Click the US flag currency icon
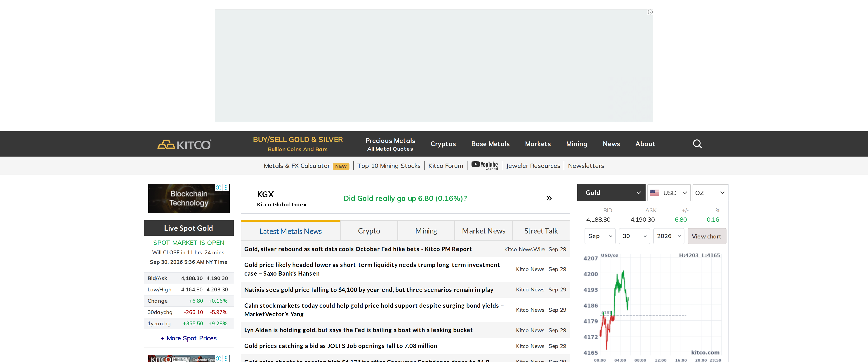The width and height of the screenshot is (868, 362). 654,193
